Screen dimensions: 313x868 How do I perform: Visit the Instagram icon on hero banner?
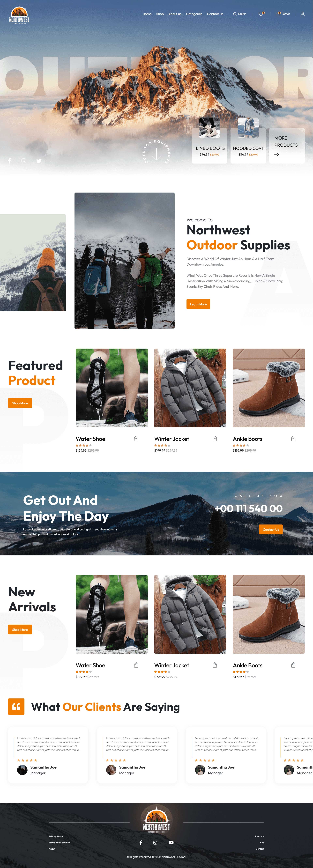24,161
